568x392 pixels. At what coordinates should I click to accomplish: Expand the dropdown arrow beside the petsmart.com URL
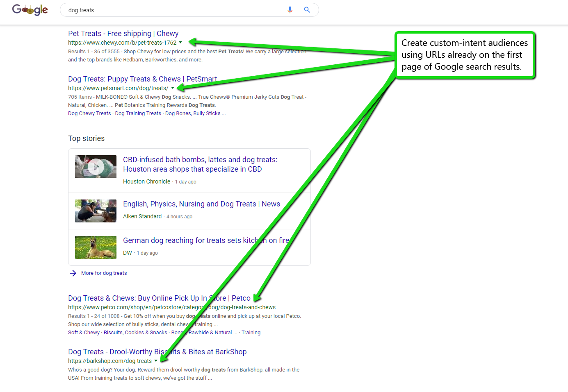tap(173, 88)
